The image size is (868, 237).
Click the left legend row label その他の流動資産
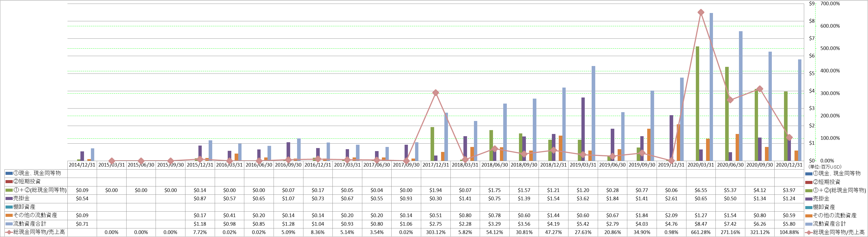[35, 215]
